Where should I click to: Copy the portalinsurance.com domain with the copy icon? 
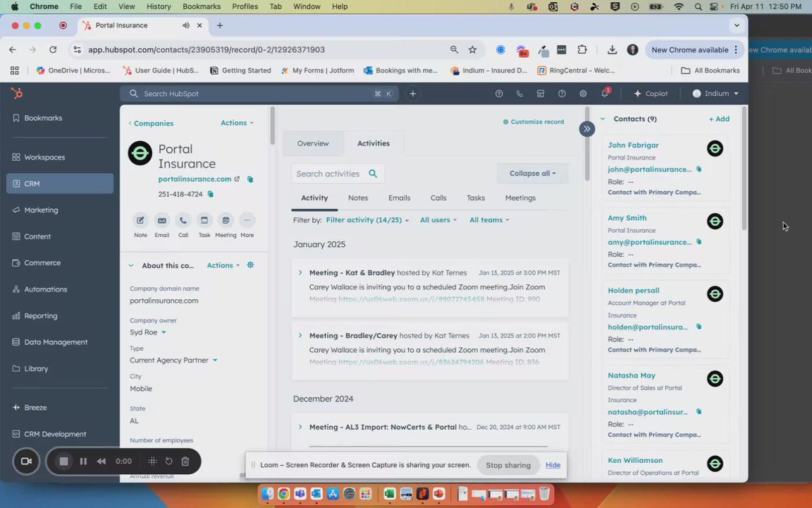(x=250, y=179)
